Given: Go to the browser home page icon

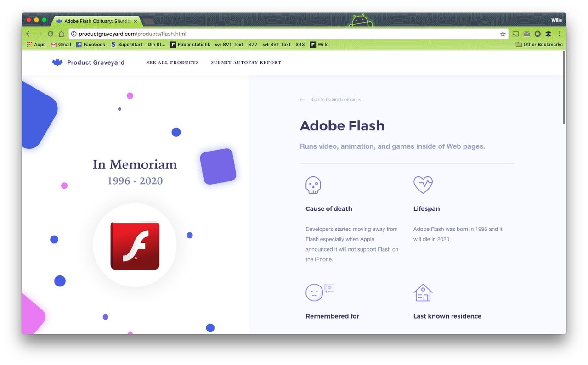Looking at the screenshot, I should click(x=61, y=34).
